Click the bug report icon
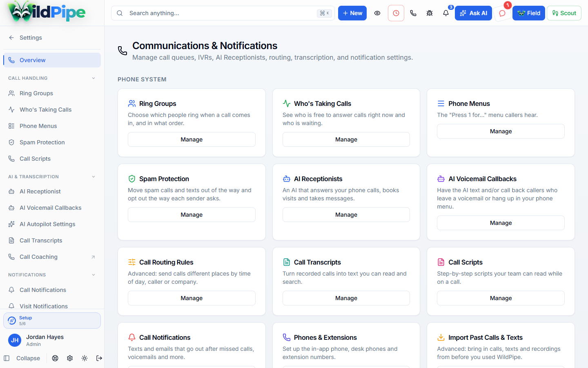588x368 pixels. pyautogui.click(x=430, y=13)
